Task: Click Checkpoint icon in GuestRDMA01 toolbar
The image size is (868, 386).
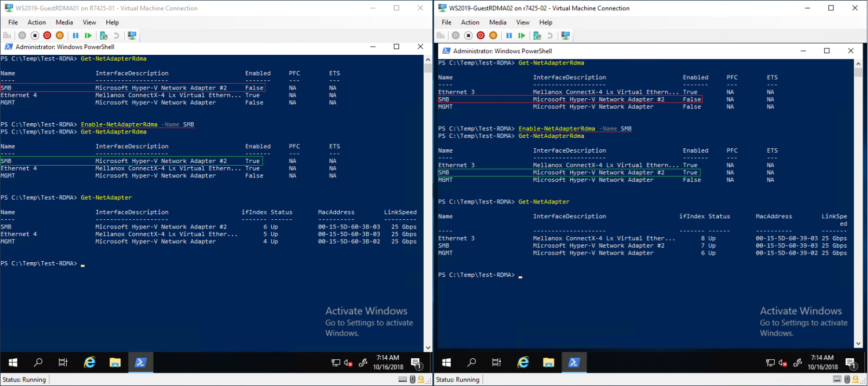Action: (103, 35)
